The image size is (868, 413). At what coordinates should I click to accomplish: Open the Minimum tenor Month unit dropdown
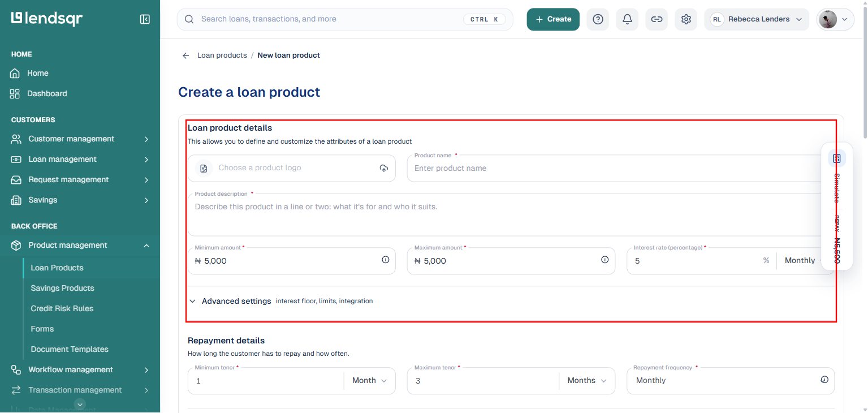point(370,381)
